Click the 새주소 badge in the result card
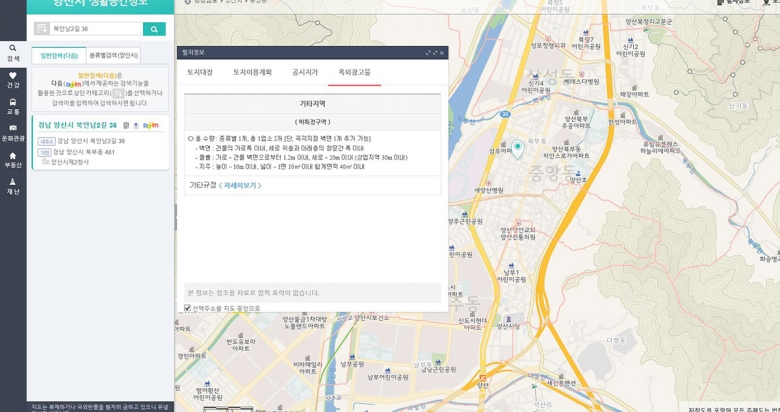 click(x=46, y=141)
